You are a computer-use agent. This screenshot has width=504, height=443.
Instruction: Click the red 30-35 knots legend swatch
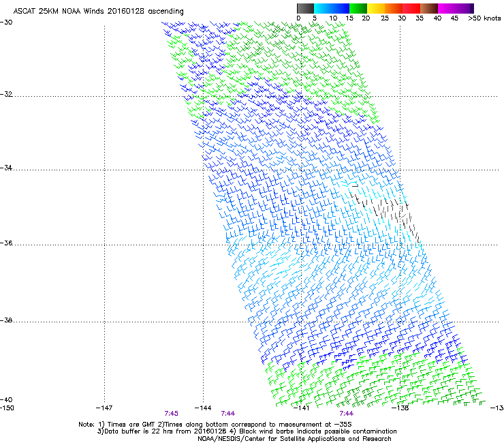[x=411, y=8]
